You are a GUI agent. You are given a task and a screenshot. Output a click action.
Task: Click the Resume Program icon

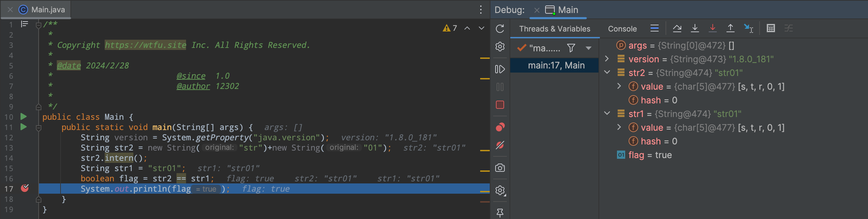[500, 69]
